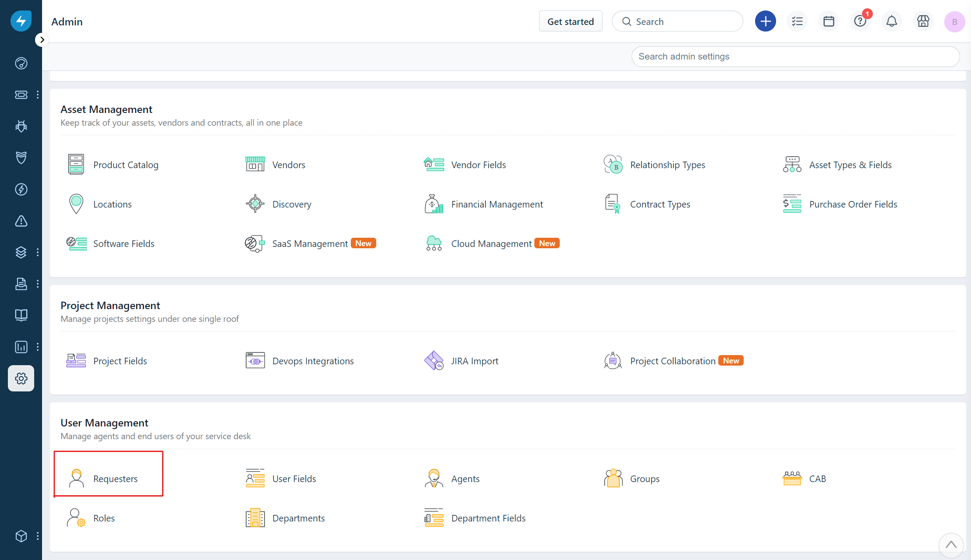Click the Get started button

tap(571, 21)
